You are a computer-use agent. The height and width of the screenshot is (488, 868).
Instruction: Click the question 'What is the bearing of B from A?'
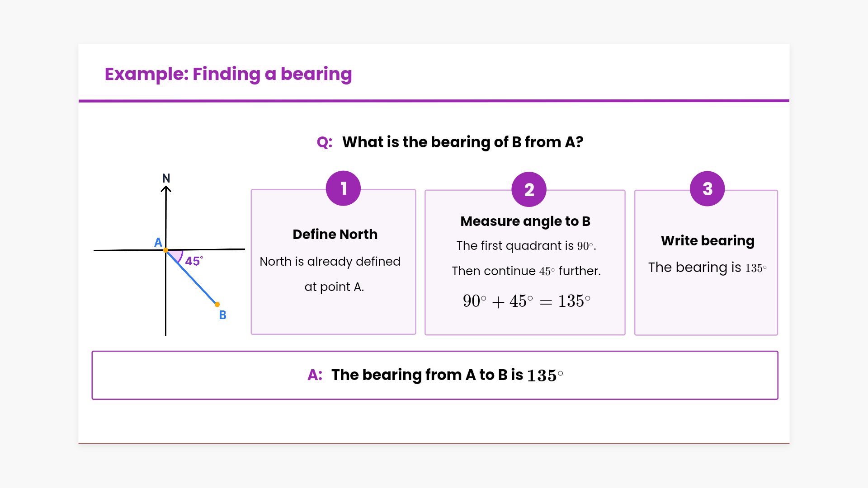[462, 142]
